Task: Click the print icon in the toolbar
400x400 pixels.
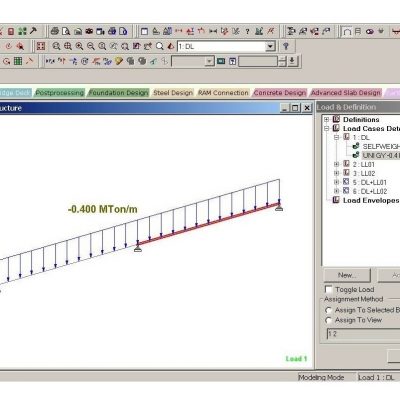Action: tap(55, 31)
